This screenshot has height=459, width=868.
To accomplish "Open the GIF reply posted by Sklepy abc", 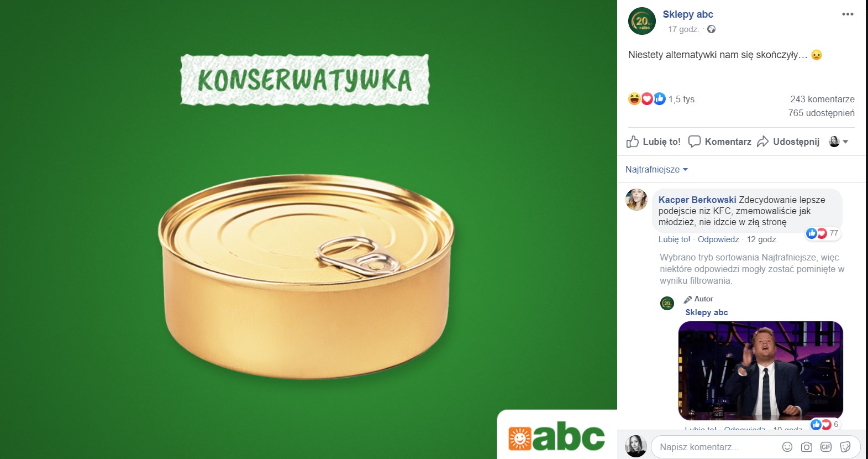I will coord(761,371).
